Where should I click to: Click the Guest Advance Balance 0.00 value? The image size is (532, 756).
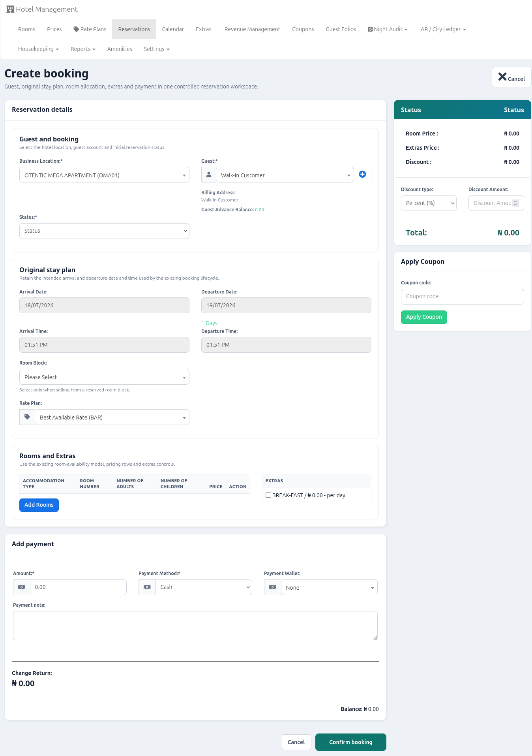pos(259,210)
